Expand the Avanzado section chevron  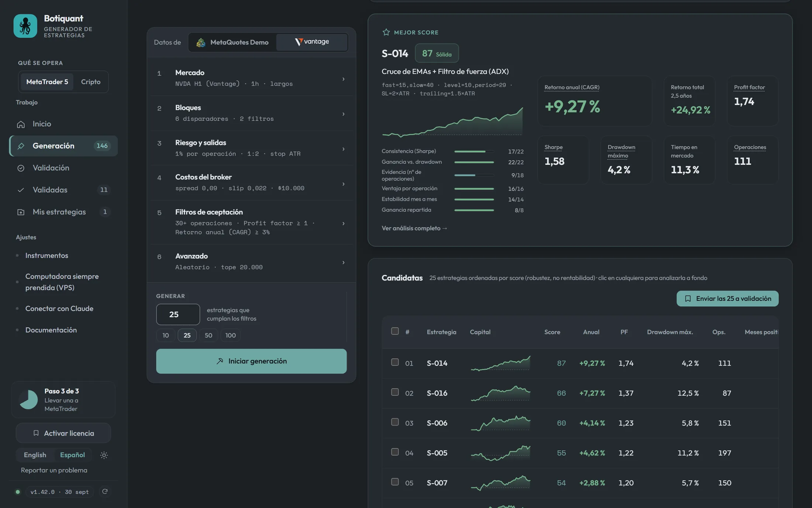coord(343,262)
